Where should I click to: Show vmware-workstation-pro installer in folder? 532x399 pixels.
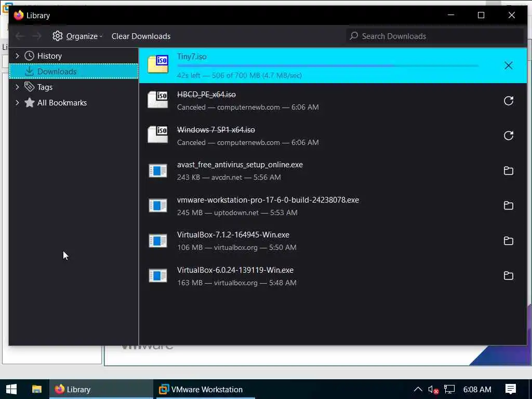508,206
